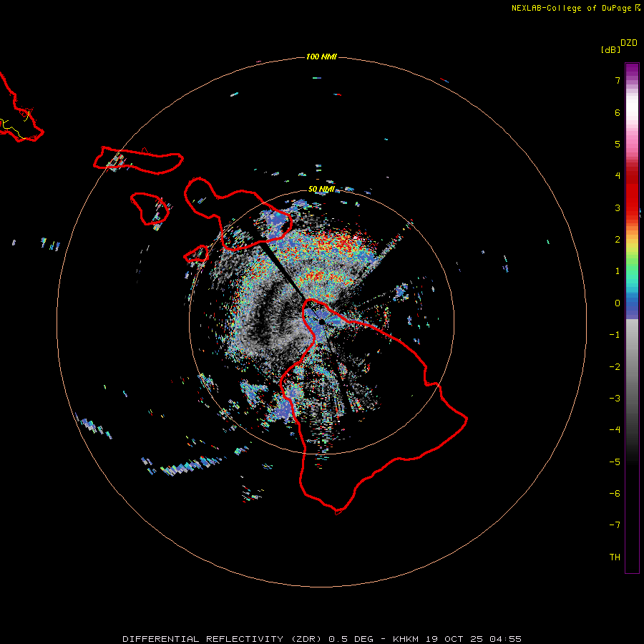Click the KHKM radar site dot
This screenshot has height=644, width=644.
tap(322, 321)
